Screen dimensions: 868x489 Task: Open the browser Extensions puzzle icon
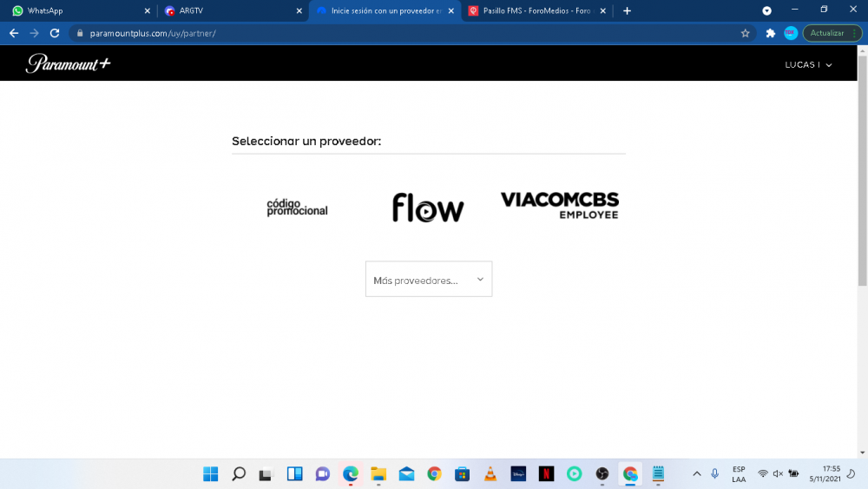pos(770,33)
